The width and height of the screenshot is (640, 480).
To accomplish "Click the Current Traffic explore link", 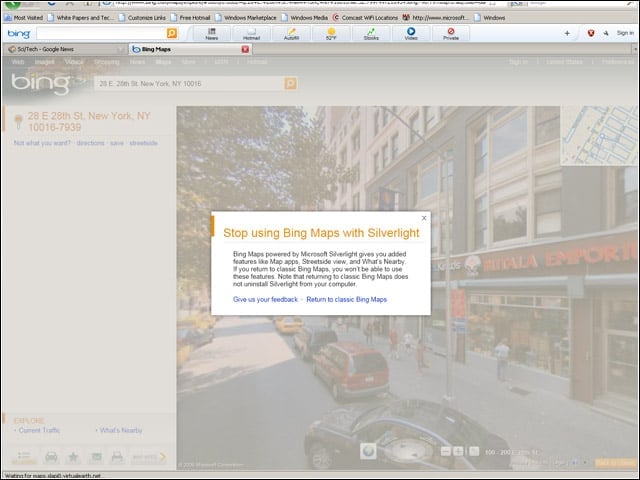I will tap(39, 430).
